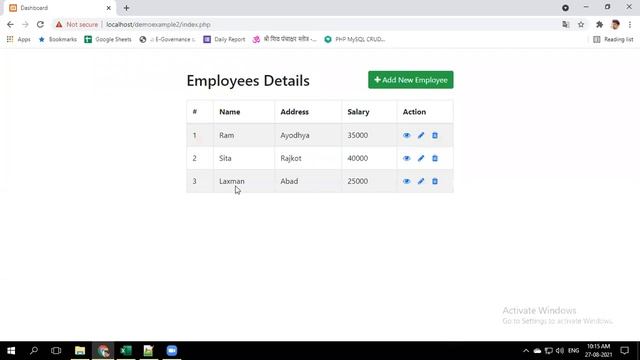Click the Not secure warning indicator
The height and width of the screenshot is (360, 640).
pyautogui.click(x=77, y=24)
